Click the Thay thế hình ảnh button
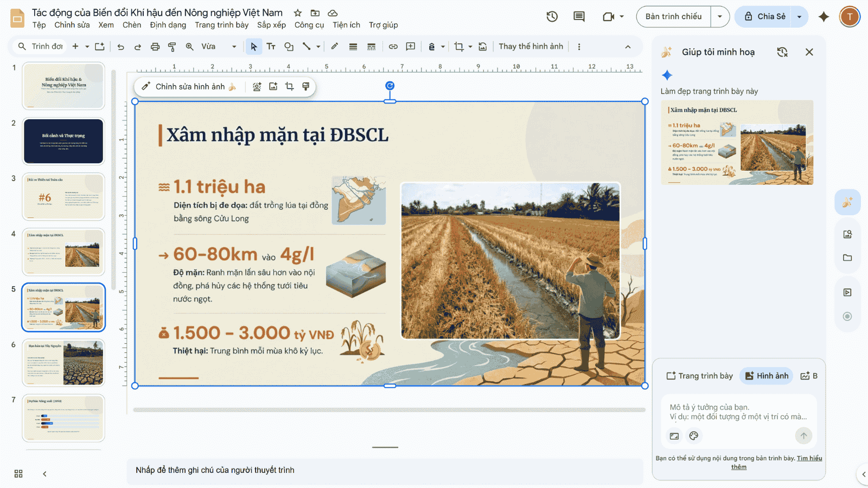868x488 pixels. (x=531, y=47)
